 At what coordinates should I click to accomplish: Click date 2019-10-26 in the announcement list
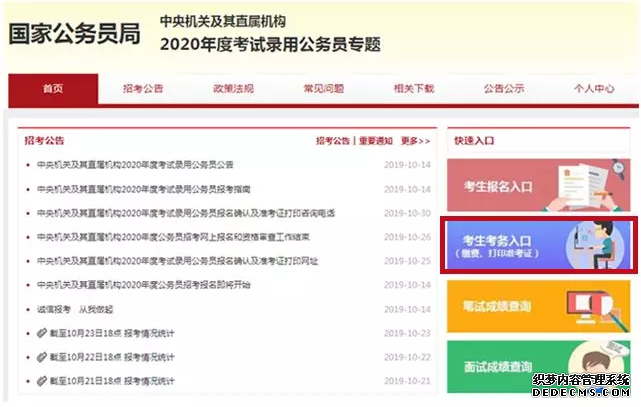tap(407, 237)
